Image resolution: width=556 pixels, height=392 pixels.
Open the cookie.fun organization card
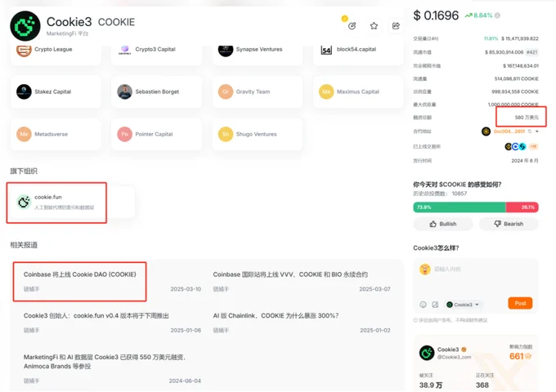(73, 202)
